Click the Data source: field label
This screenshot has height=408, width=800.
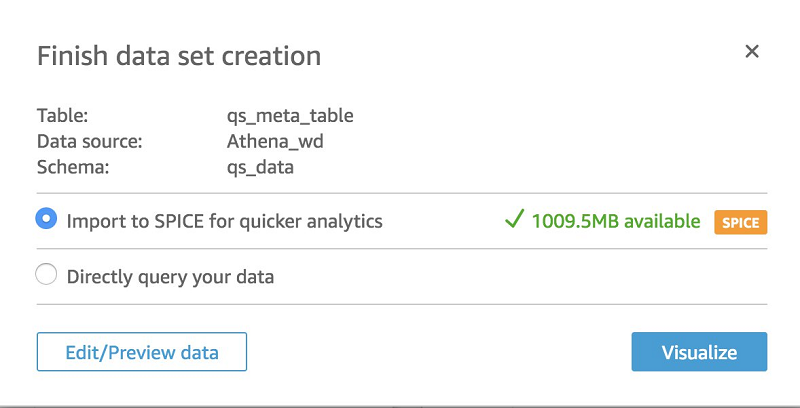(x=89, y=141)
